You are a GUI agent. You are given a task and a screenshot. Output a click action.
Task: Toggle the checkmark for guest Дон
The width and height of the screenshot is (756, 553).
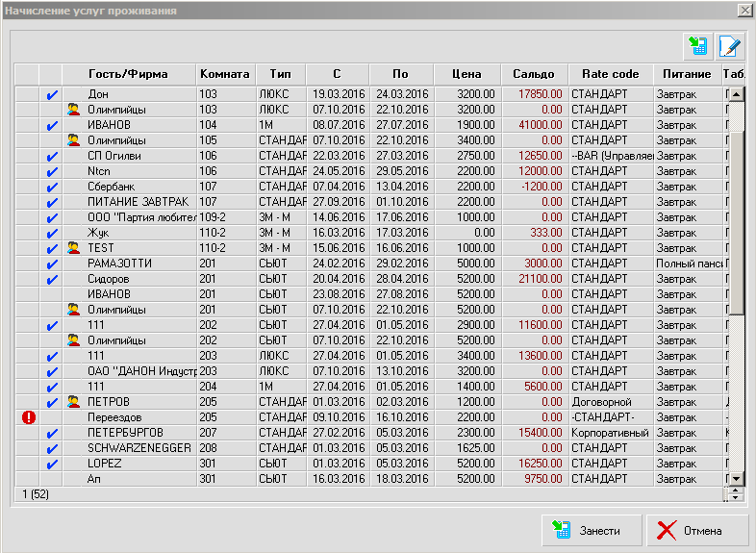(x=52, y=94)
